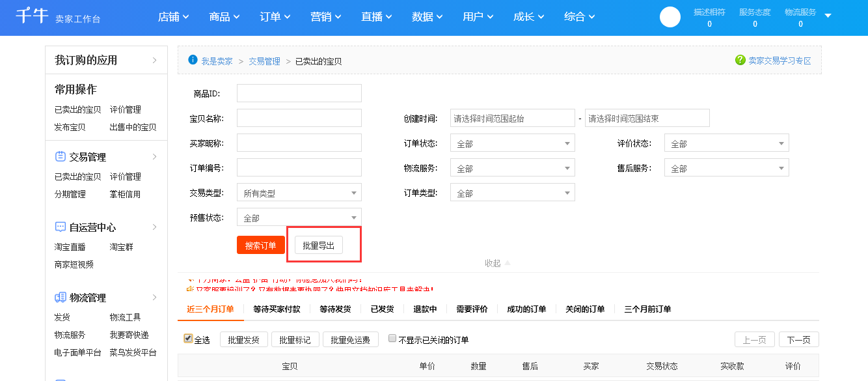The image size is (868, 381).
Task: Open the 数据 menu
Action: pyautogui.click(x=427, y=16)
